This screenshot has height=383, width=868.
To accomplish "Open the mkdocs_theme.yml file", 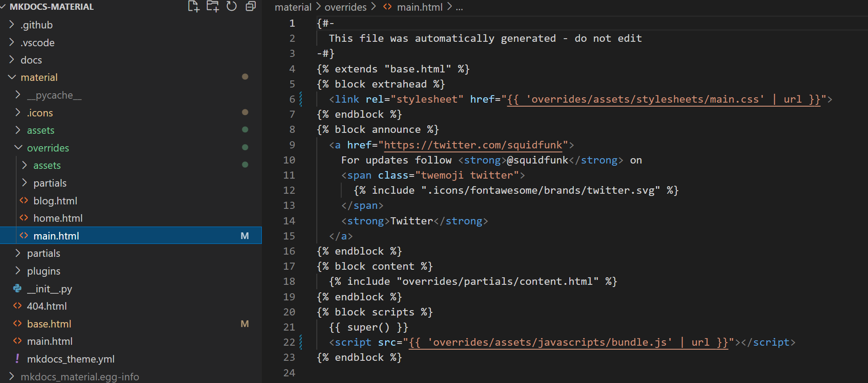I will (x=71, y=359).
